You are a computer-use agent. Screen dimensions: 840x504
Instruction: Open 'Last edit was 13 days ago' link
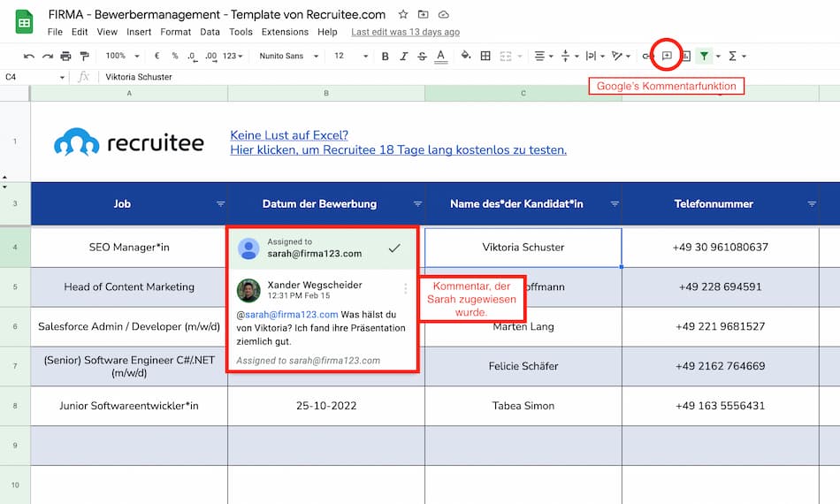(405, 32)
